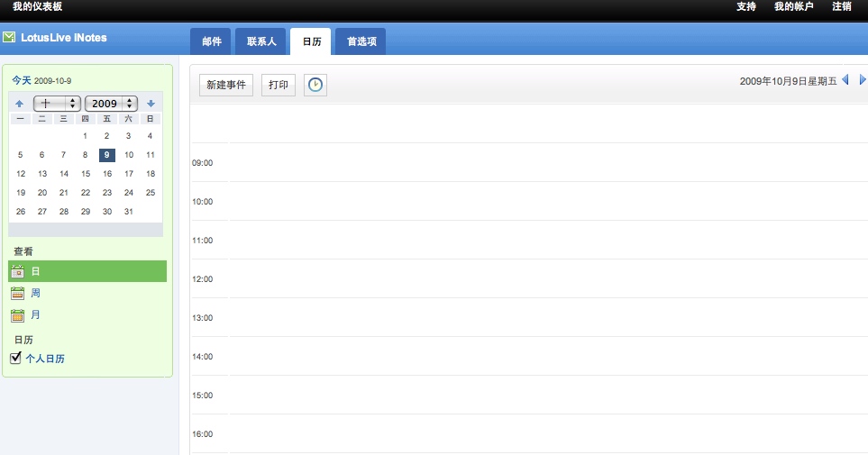Select date 15 in the mini calendar
Image resolution: width=868 pixels, height=455 pixels.
tap(86, 174)
